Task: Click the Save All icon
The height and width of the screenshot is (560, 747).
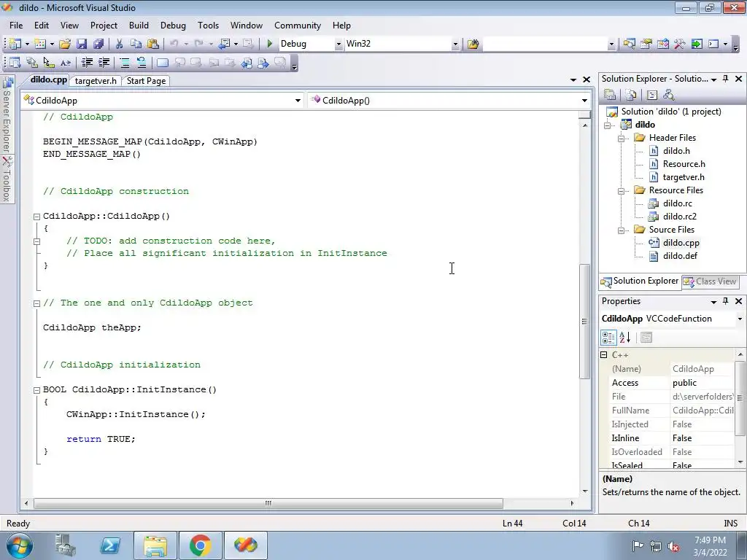Action: pos(98,44)
